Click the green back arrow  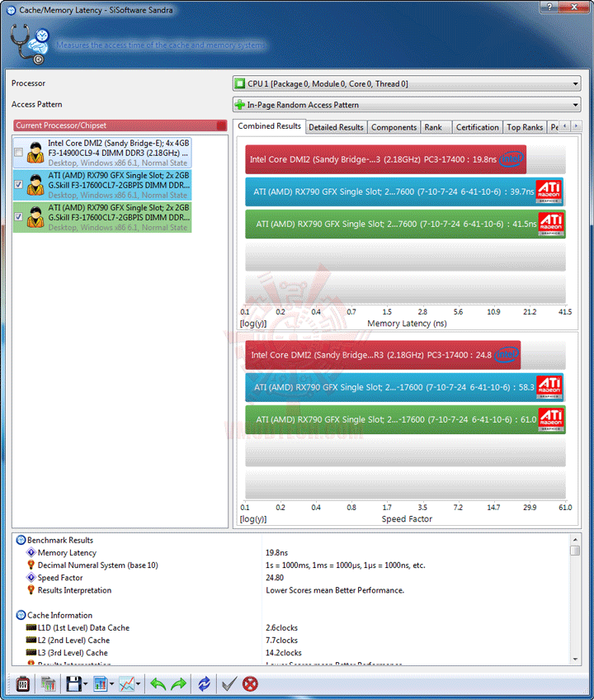[x=158, y=684]
